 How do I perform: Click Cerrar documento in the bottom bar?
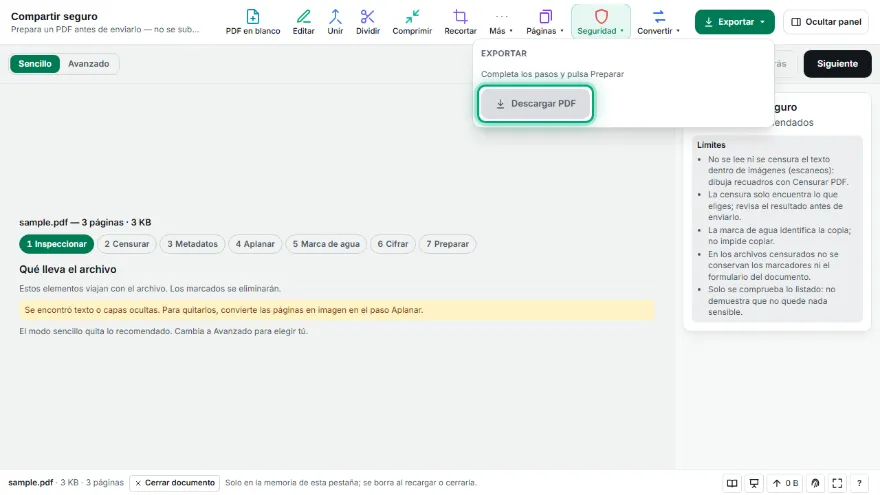point(175,483)
